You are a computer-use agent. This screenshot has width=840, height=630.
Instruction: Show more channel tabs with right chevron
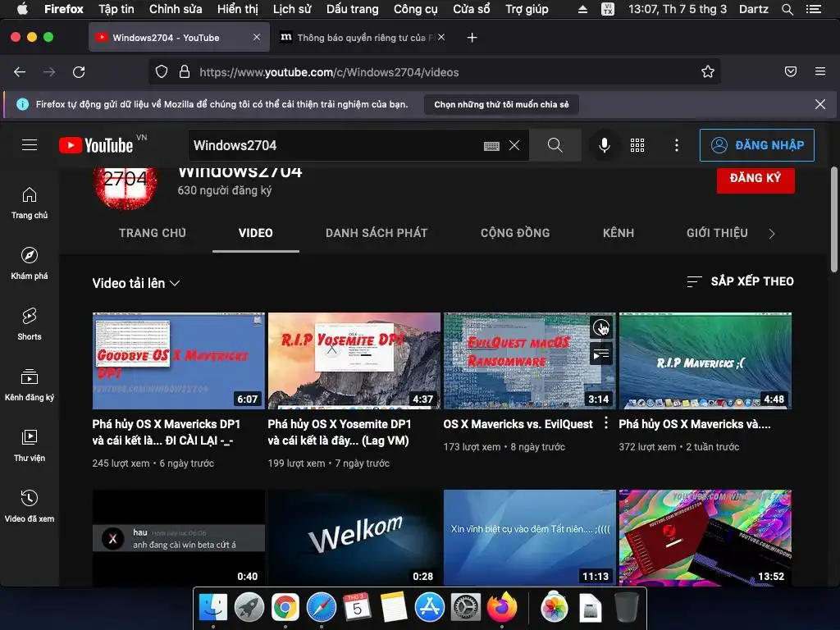pos(771,234)
